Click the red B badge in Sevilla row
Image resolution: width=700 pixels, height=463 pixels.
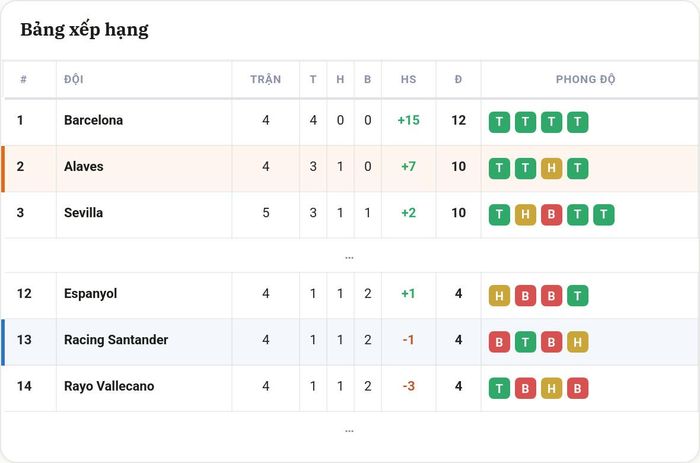(551, 215)
